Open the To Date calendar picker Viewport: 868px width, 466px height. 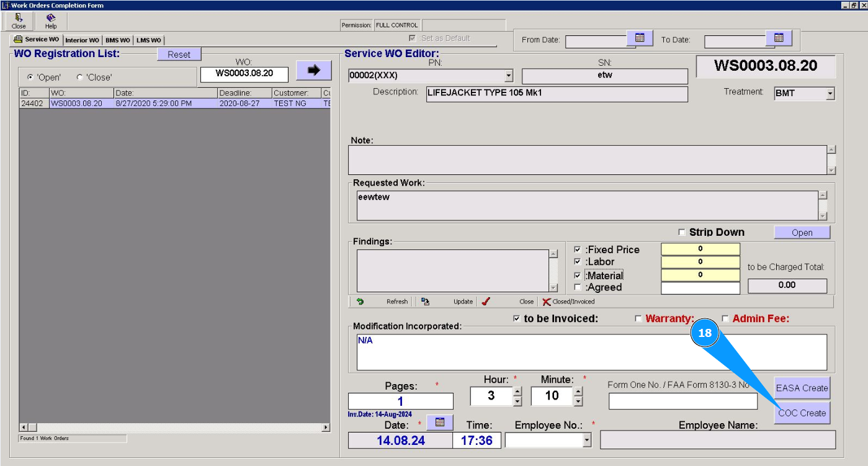point(779,38)
